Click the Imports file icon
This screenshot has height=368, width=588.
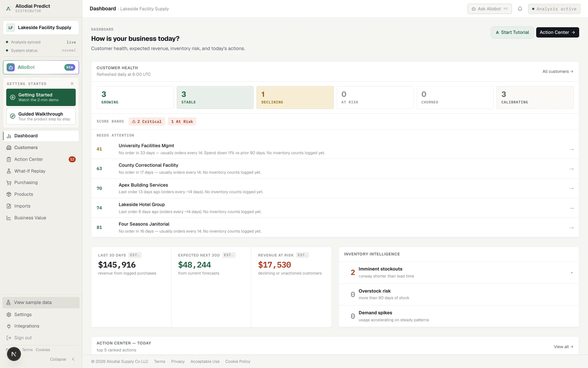tap(9, 206)
